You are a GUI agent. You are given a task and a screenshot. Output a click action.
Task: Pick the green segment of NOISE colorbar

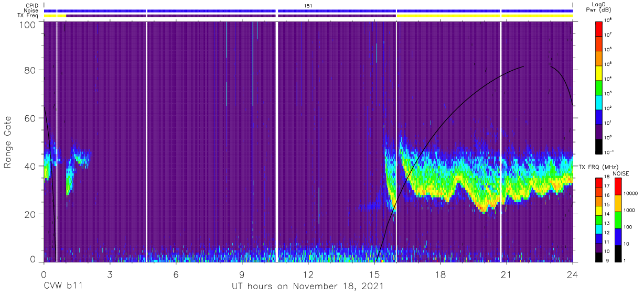618,220
